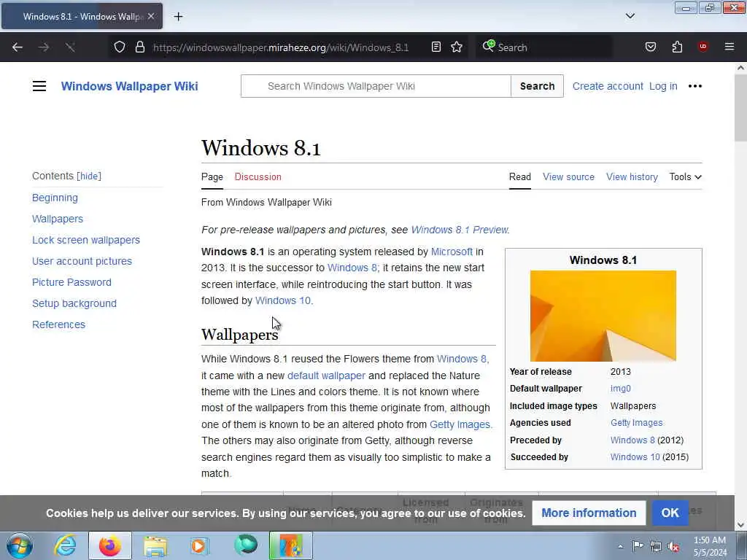Open the View source tab

pyautogui.click(x=568, y=176)
